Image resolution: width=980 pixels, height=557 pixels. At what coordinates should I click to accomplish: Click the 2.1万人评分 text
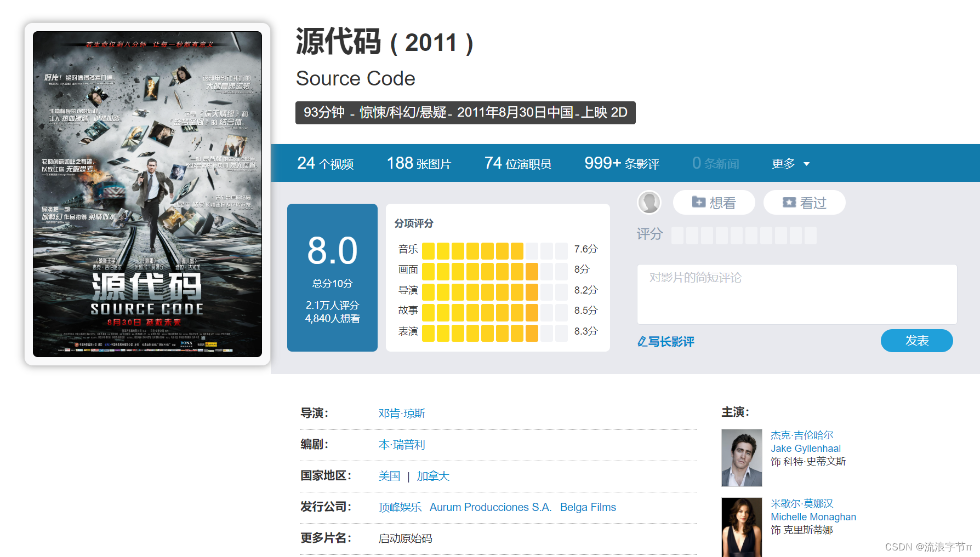(x=332, y=305)
